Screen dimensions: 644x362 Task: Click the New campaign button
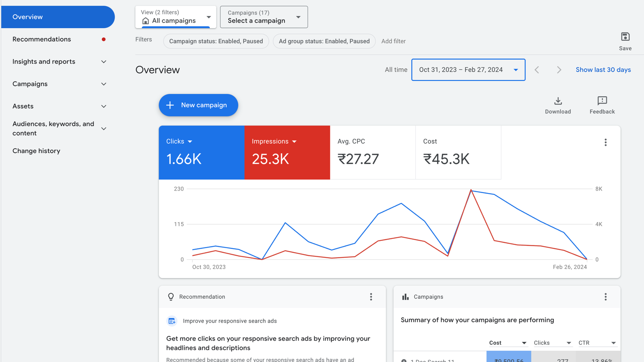pyautogui.click(x=198, y=105)
